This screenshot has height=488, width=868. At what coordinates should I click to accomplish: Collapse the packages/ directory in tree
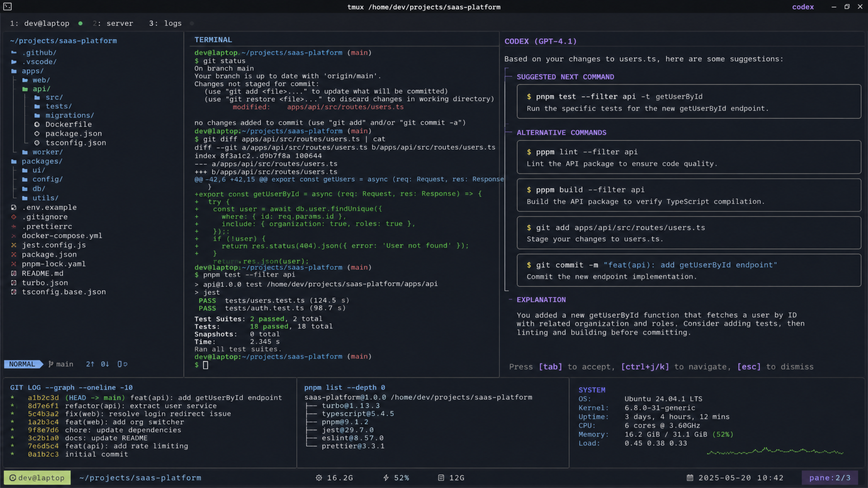click(14, 161)
